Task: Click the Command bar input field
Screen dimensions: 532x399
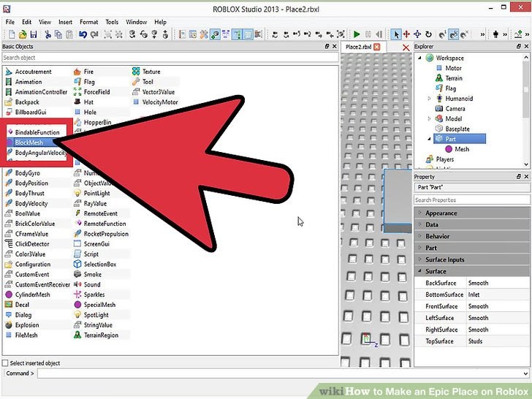Action: tap(281, 373)
